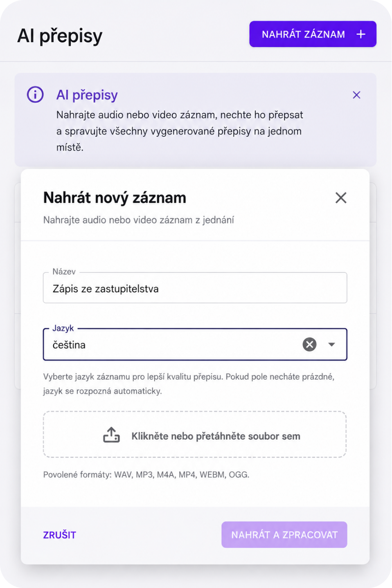The image size is (392, 588).
Task: Click the 'Klikněte nebo přetáhněte soubor sem' dropzone
Action: click(x=195, y=434)
